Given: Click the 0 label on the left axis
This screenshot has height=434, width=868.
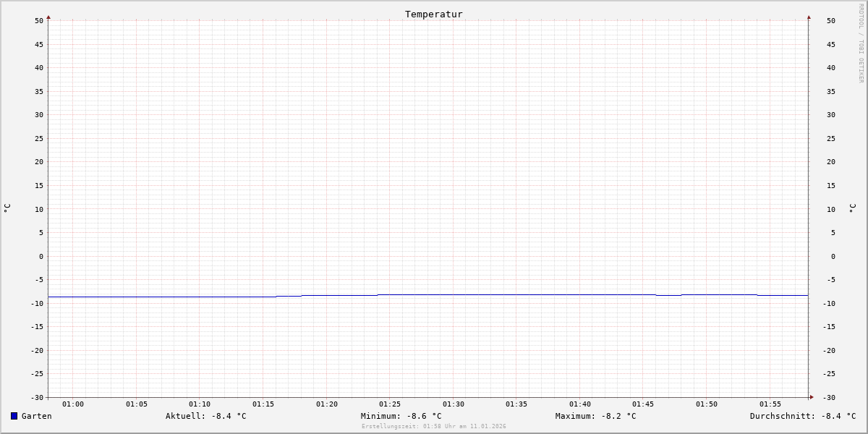Looking at the screenshot, I should (x=41, y=256).
